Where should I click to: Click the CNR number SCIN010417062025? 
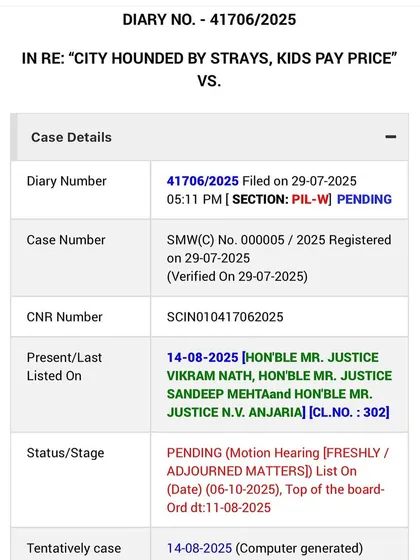[225, 317]
